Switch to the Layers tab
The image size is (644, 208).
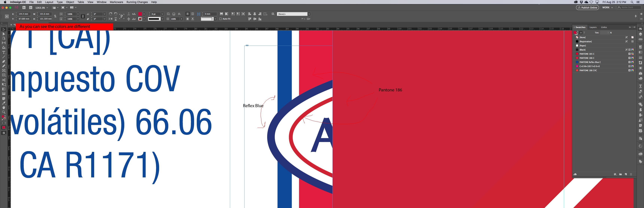(x=593, y=27)
